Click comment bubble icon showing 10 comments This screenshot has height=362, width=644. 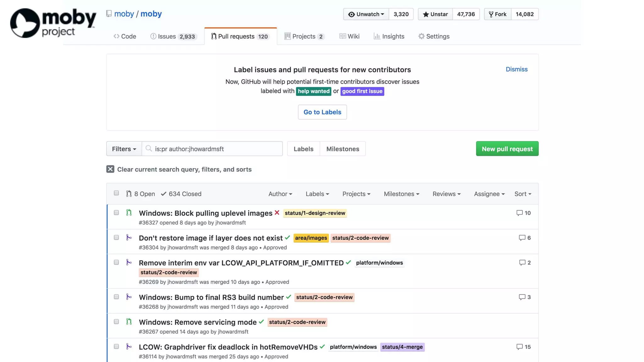coord(519,213)
